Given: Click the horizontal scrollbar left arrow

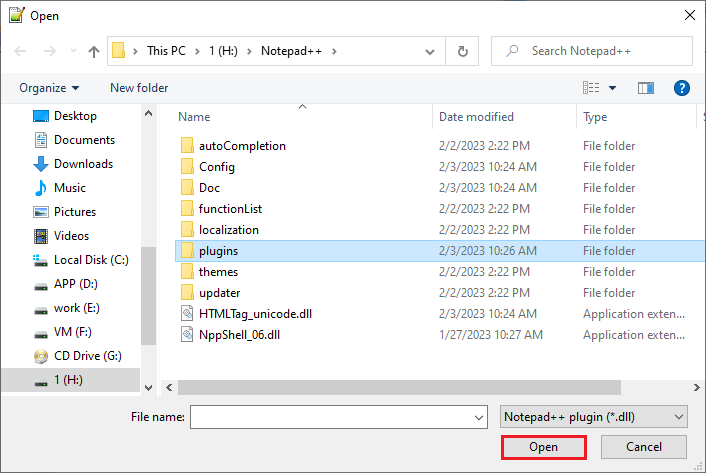Looking at the screenshot, I should tap(169, 387).
